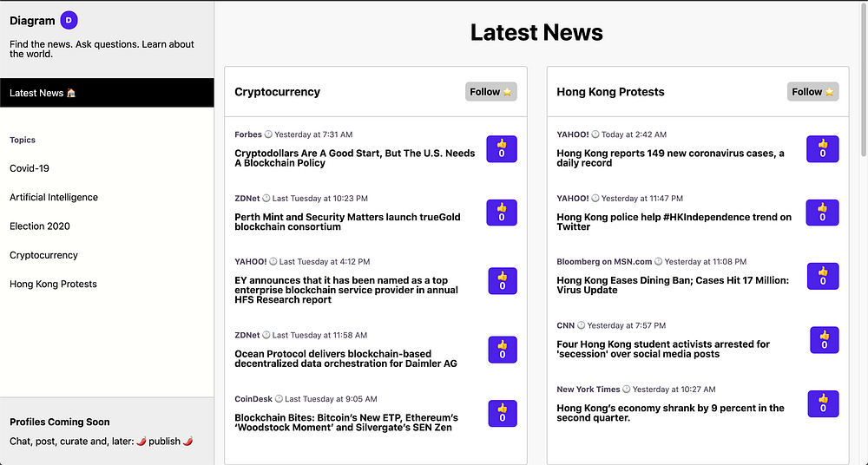Screen dimensions: 868x465
Task: Select Hong Kong Protests topic in sidebar
Action: [53, 284]
